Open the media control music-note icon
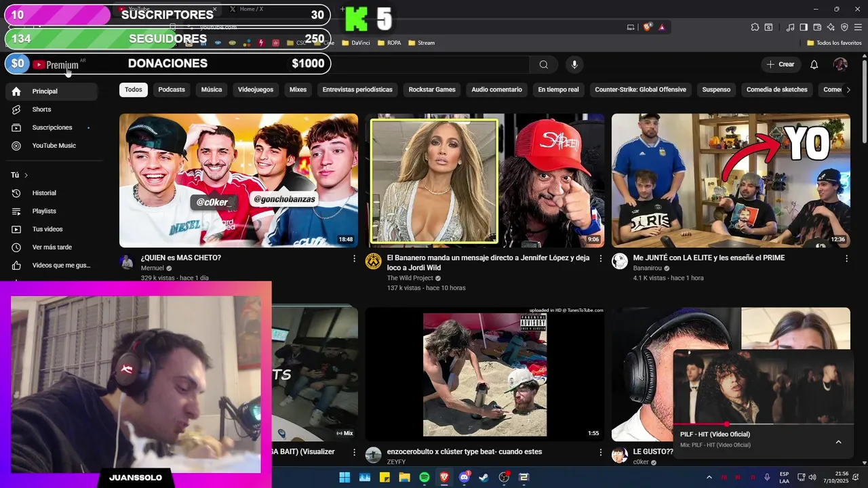Image resolution: width=868 pixels, height=488 pixels. [790, 27]
